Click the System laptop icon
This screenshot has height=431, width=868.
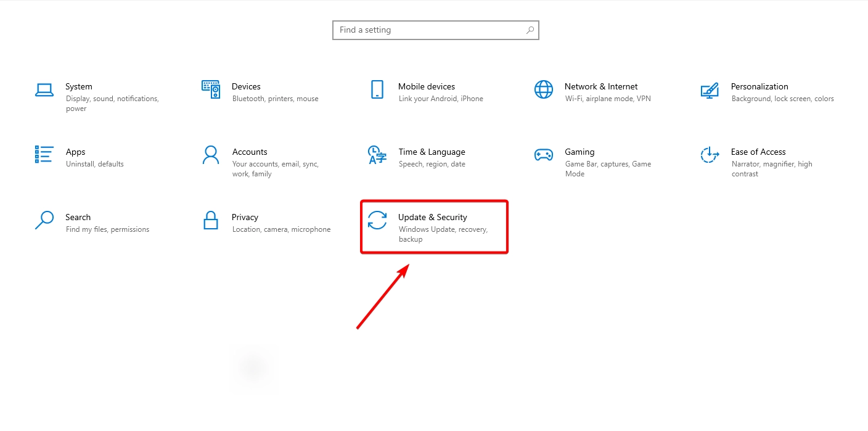point(44,90)
